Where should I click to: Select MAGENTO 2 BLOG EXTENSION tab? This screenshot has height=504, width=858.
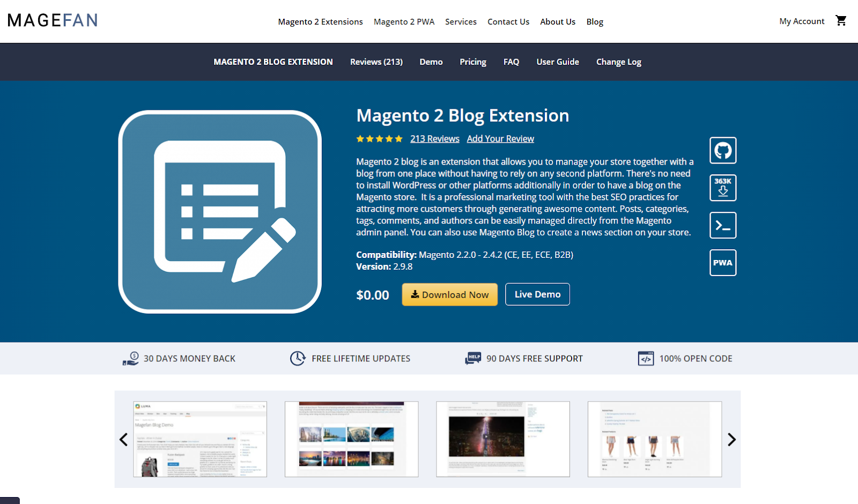point(273,62)
